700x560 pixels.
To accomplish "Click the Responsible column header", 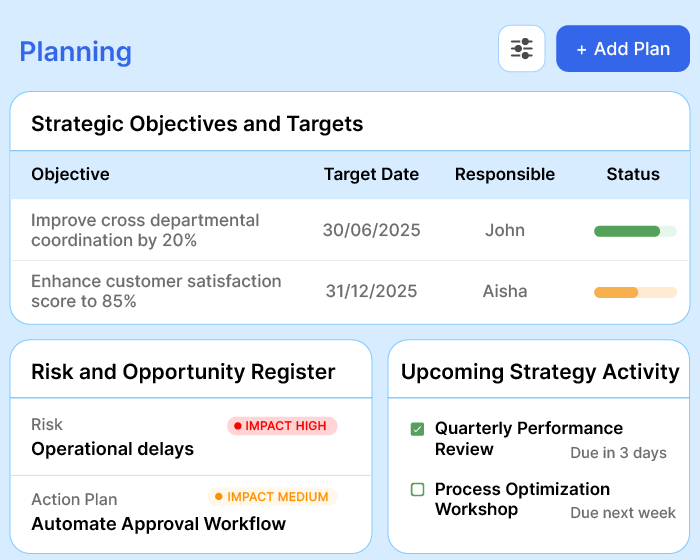I will (504, 174).
